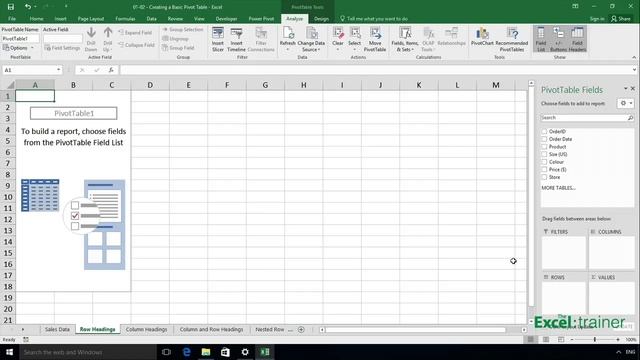Check the Product field

click(x=544, y=147)
